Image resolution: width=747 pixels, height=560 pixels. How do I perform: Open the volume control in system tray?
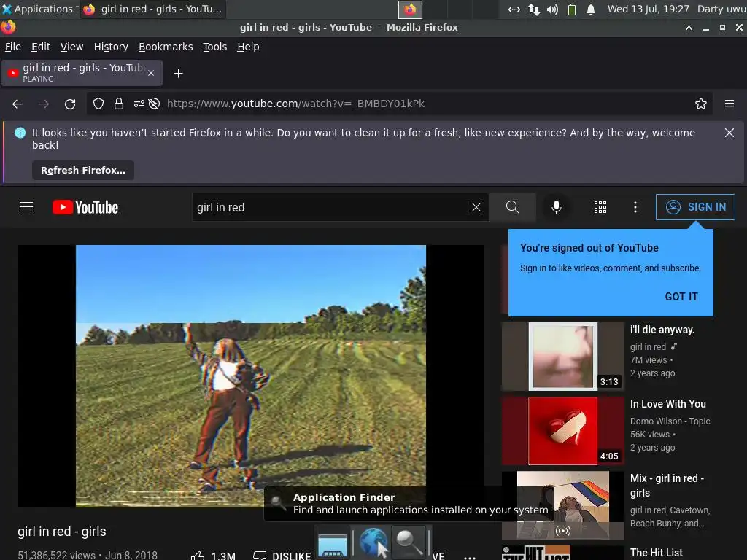(x=552, y=9)
